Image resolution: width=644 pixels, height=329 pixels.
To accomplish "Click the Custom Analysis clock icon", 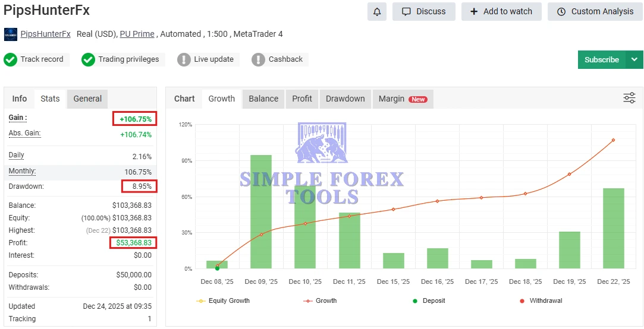I will (561, 11).
